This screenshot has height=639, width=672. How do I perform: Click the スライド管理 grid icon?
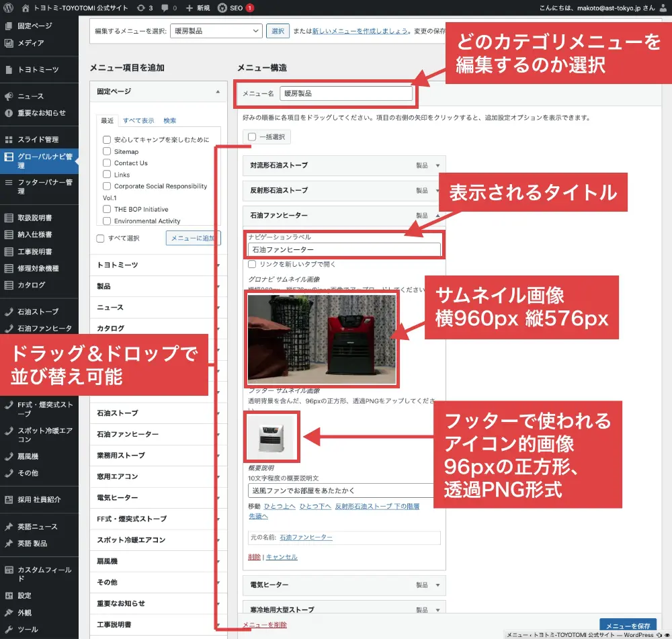9,139
